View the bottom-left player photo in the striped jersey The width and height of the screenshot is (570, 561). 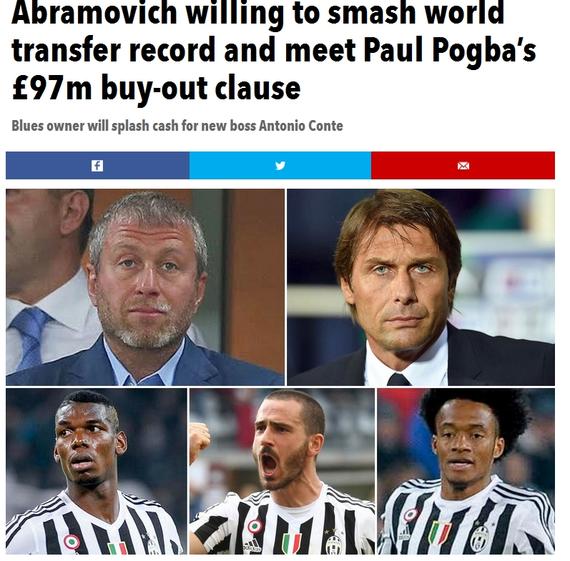pos(96,471)
